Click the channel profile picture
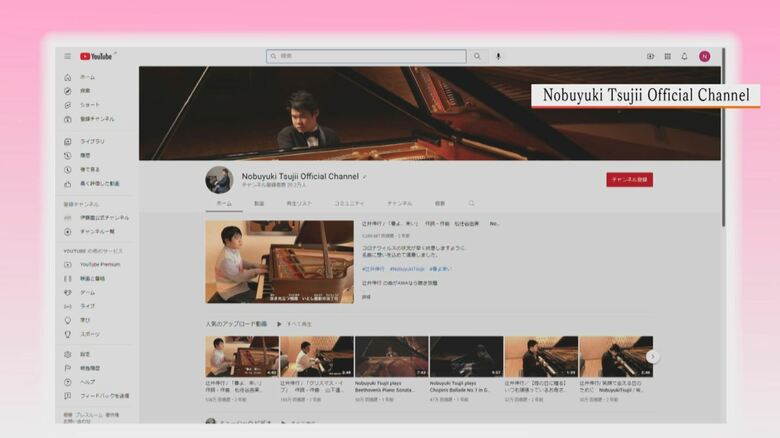This screenshot has width=780, height=438. pos(219,180)
